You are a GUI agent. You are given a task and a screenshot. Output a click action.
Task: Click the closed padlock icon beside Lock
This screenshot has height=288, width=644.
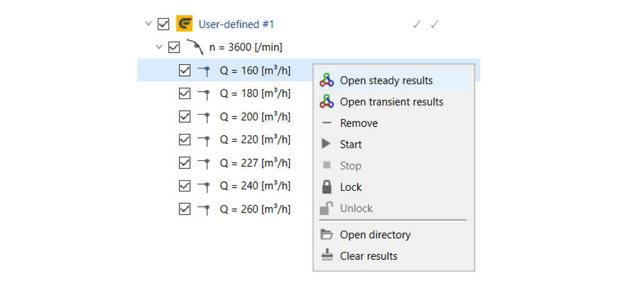pyautogui.click(x=327, y=187)
